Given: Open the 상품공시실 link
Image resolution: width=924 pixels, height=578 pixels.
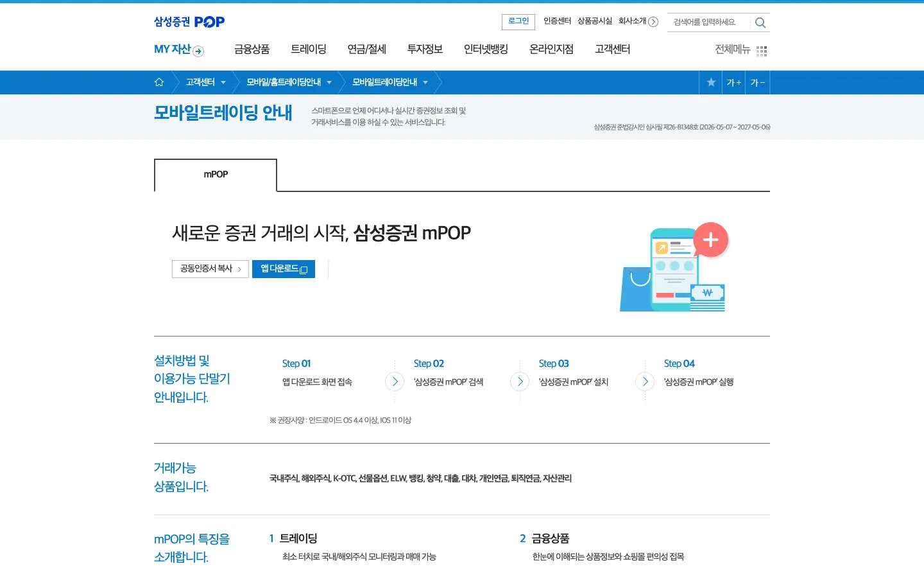Looking at the screenshot, I should [595, 21].
